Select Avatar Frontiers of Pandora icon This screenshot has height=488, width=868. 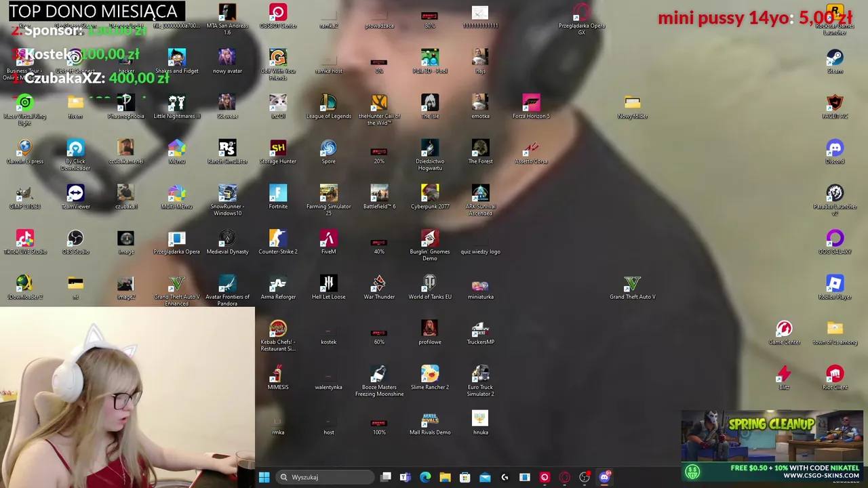point(227,283)
